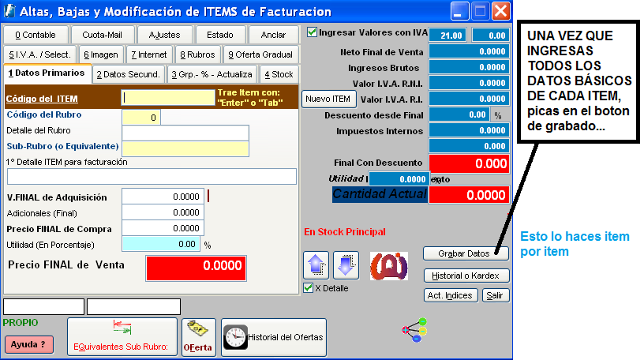Click the 0.00 field beside the 21.00 rate
This screenshot has width=644, height=360.
[491, 36]
